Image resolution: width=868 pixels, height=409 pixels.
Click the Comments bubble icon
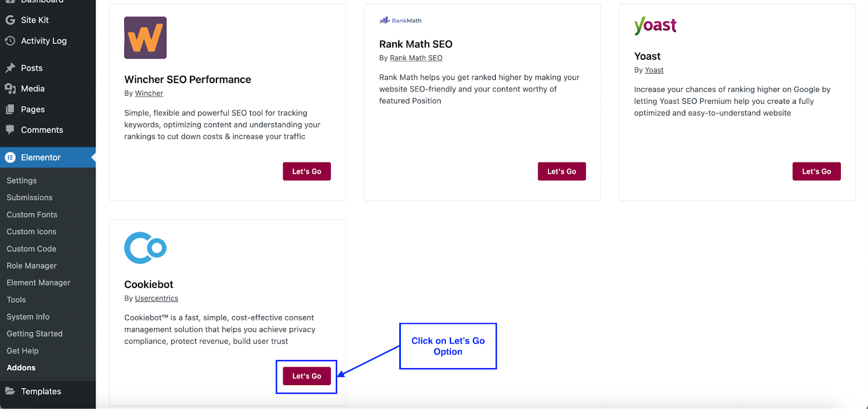coord(10,130)
